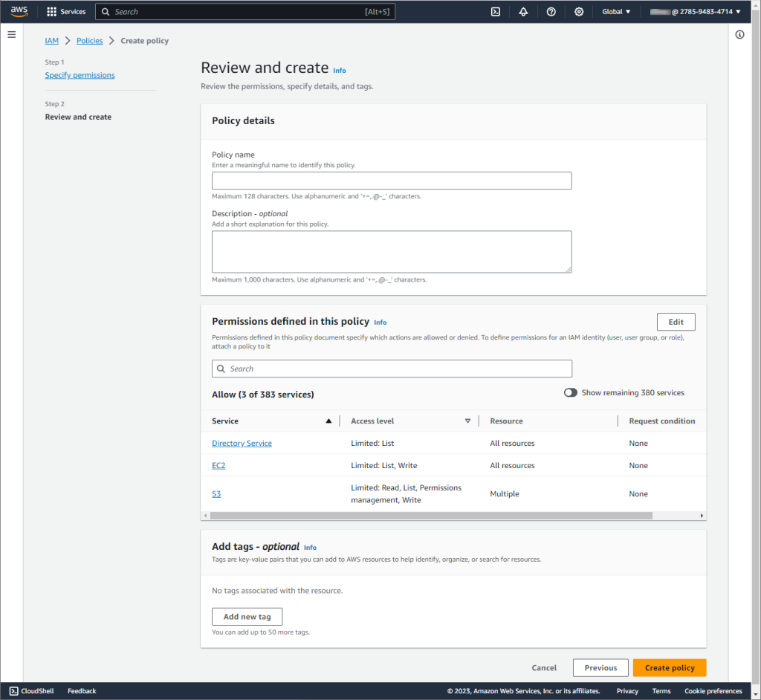761x700 pixels.
Task: Click the AWS logo to go home
Action: coord(18,11)
